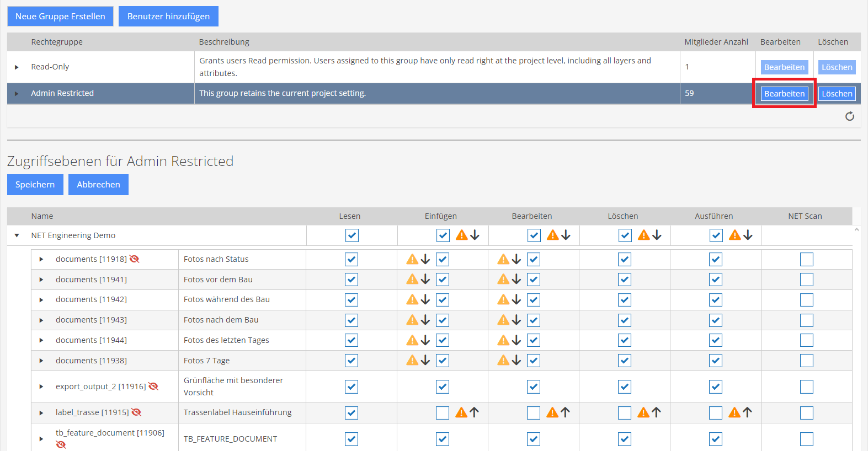Expand documents [11918] row

point(41,259)
